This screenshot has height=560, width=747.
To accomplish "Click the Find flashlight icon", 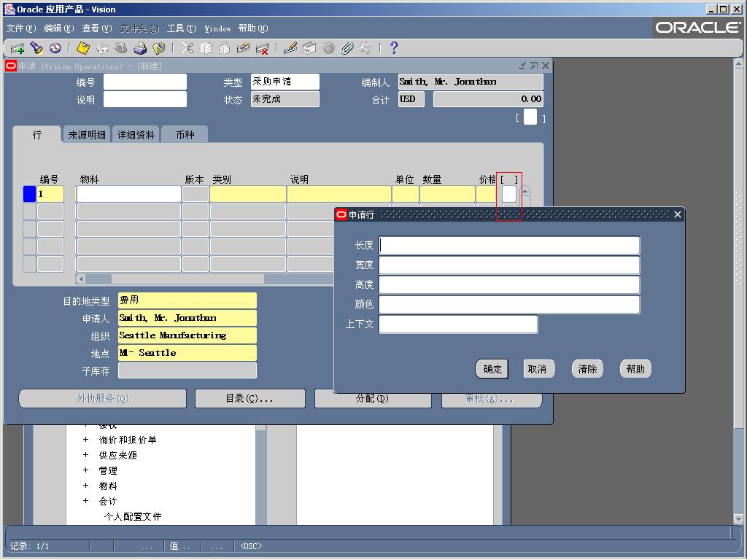I will coord(36,48).
